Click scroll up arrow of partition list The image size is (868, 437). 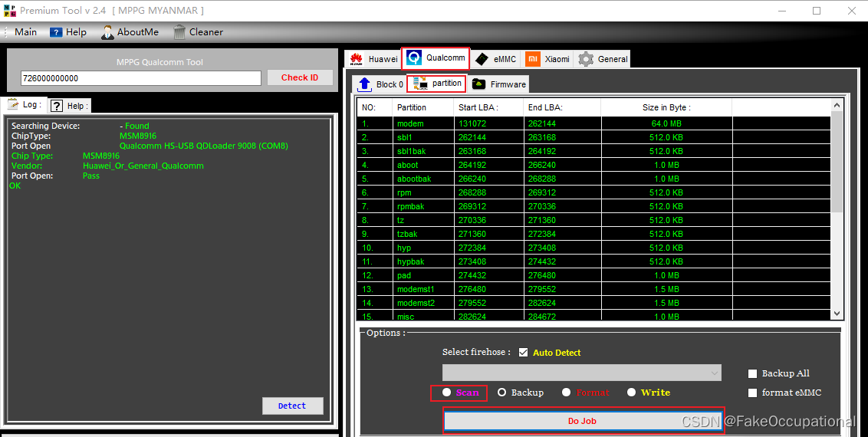(837, 105)
